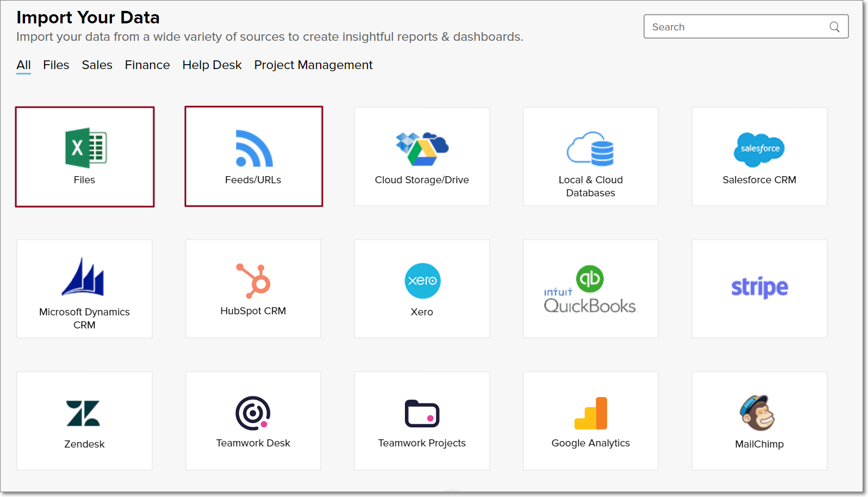Click the 'Zendesk' label text
The width and height of the screenshot is (868, 497).
(84, 444)
